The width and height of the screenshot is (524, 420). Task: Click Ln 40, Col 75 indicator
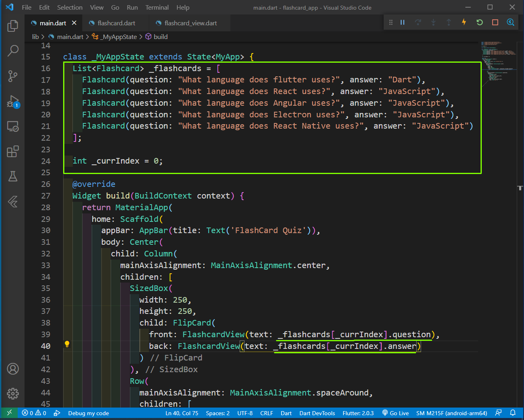click(182, 413)
